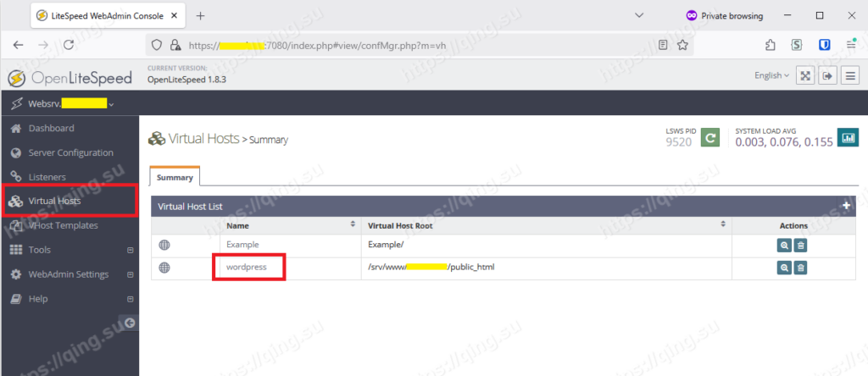Add a new virtual host with plus icon
Viewport: 868px width, 376px height.
[x=846, y=206]
